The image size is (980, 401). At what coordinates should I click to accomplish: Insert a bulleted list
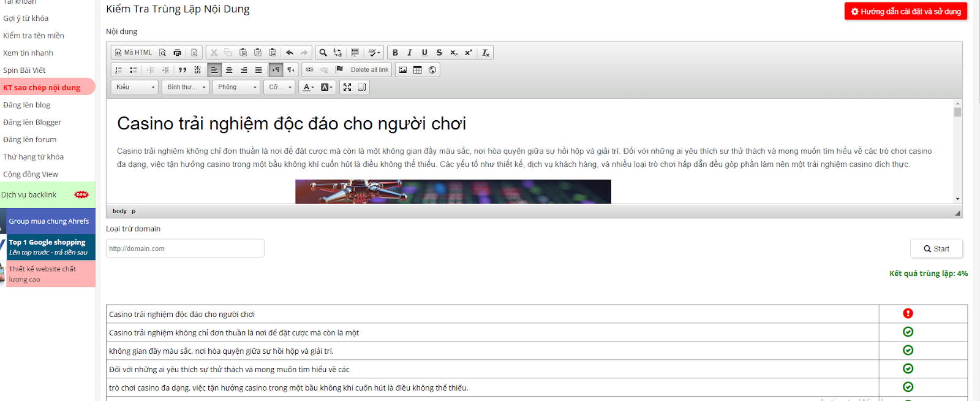(134, 70)
